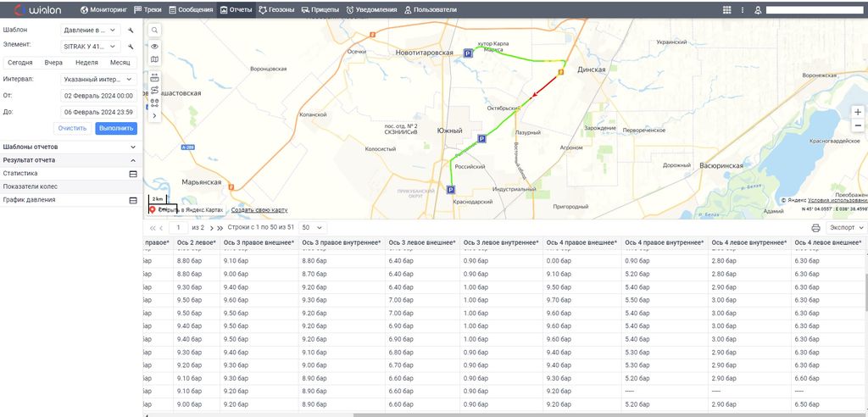Zoom out the map with minus button
This screenshot has height=417, width=868.
click(857, 125)
